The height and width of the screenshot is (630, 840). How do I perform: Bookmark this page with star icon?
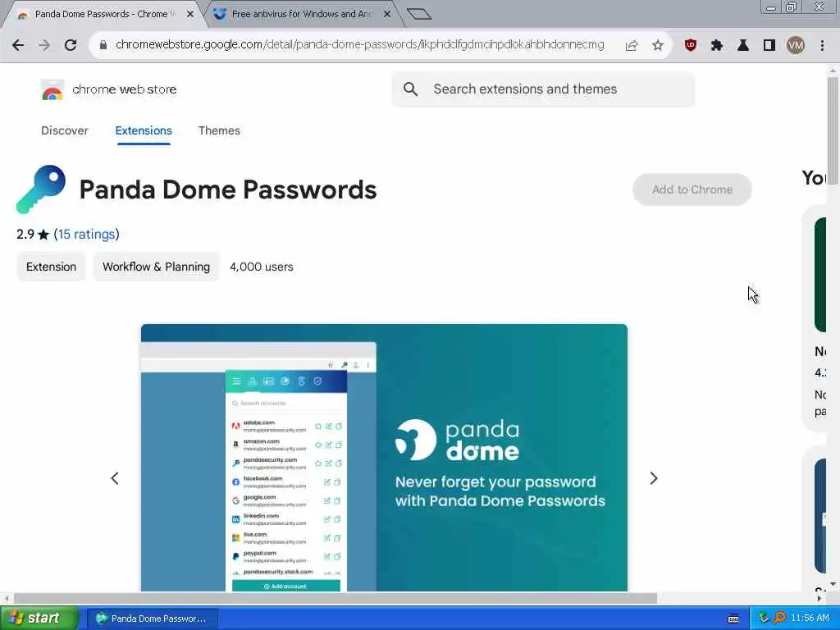pyautogui.click(x=658, y=46)
